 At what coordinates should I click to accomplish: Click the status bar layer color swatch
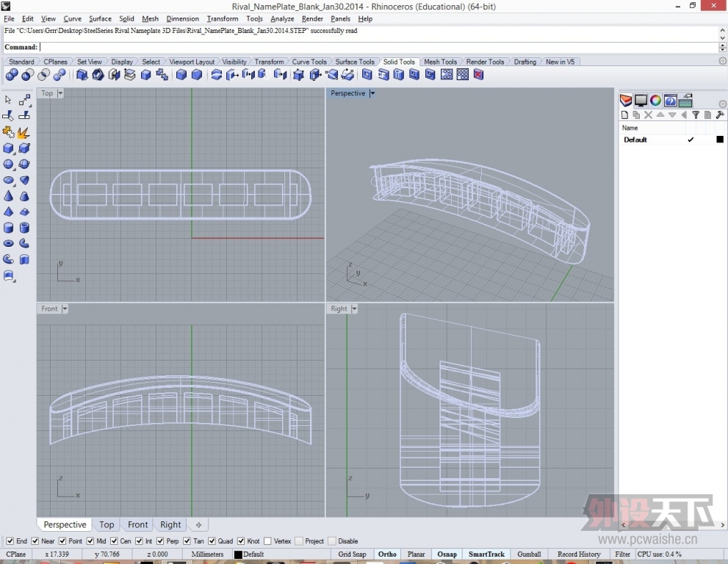238,554
